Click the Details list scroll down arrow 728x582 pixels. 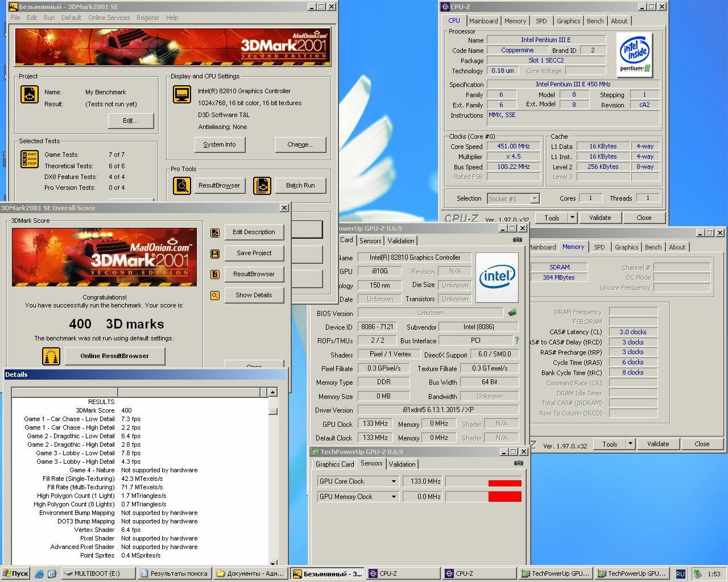point(273,562)
